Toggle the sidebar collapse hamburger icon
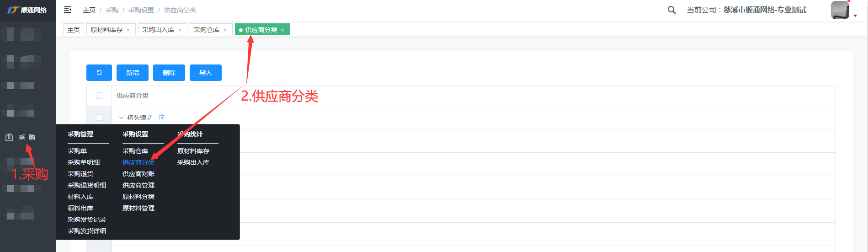The image size is (868, 252). click(68, 10)
